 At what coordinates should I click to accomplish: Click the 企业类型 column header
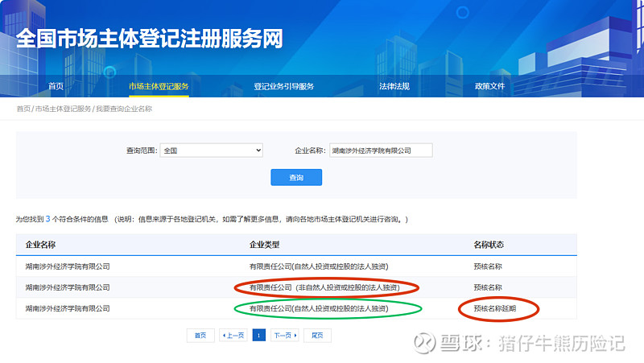[264, 245]
